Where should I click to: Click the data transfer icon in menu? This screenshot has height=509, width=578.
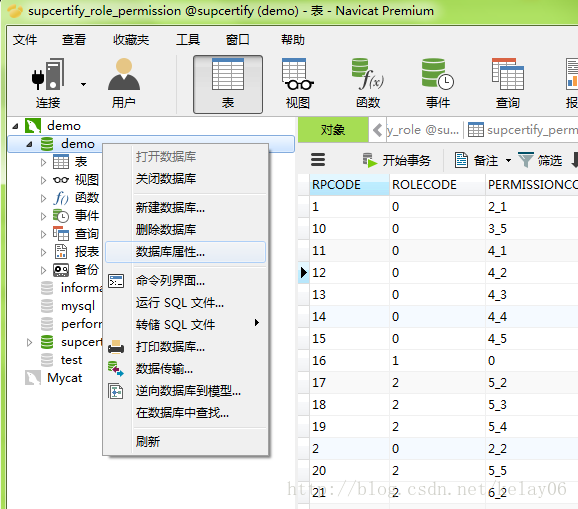pos(116,369)
